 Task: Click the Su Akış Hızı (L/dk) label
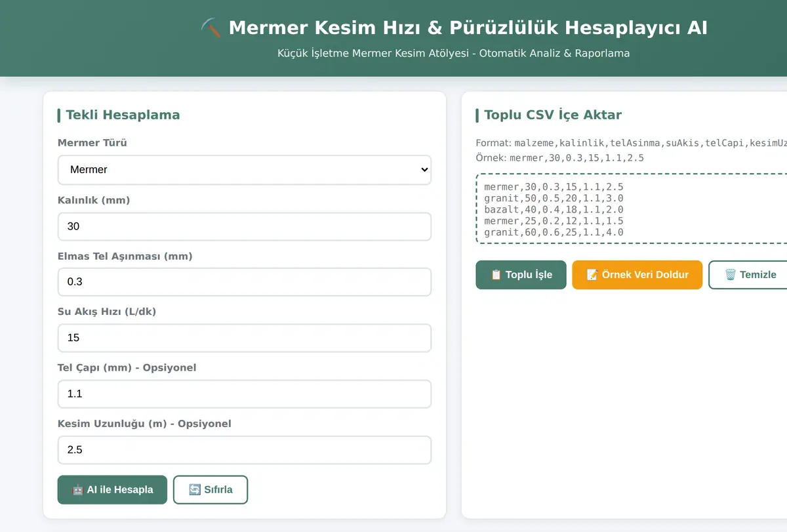pos(107,312)
